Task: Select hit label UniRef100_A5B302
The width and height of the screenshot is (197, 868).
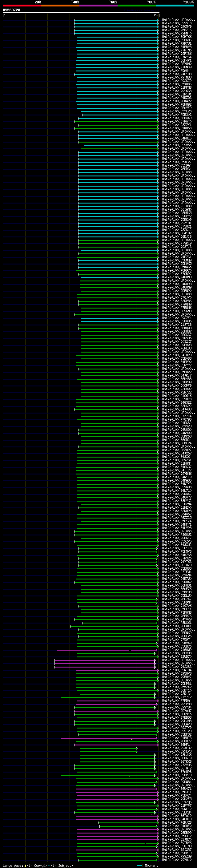Action: coord(177,115)
